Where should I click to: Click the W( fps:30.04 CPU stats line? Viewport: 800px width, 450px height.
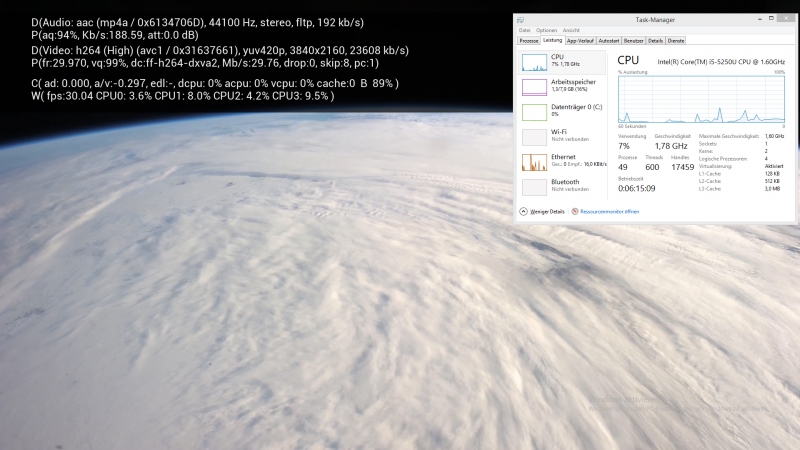coord(183,96)
